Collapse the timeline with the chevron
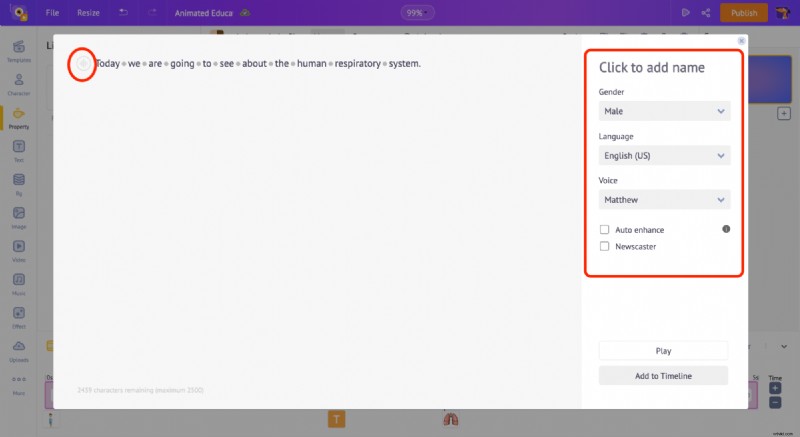Screen dimensions: 800x437 pyautogui.click(x=784, y=346)
